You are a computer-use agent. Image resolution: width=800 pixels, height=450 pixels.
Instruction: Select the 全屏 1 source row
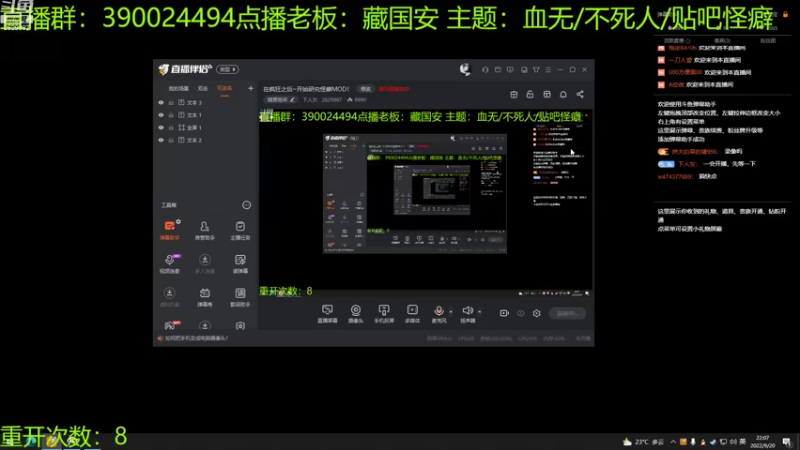205,128
